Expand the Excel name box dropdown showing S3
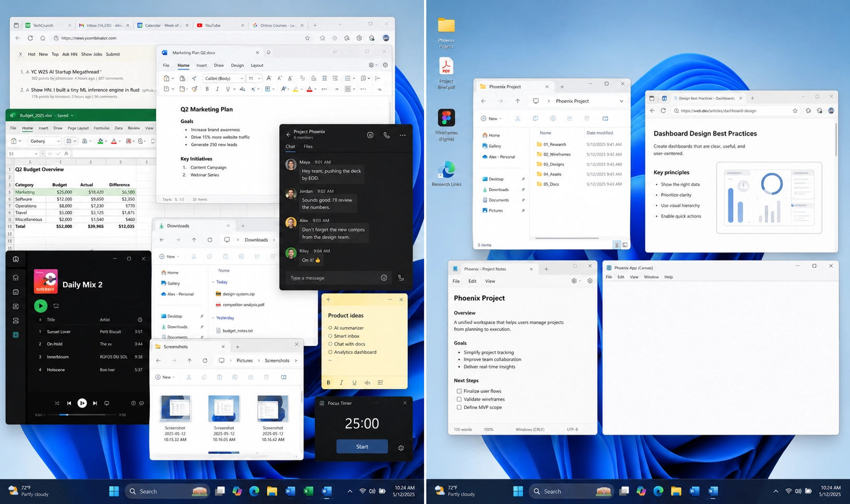Viewport: 850px width, 504px height. click(36, 154)
